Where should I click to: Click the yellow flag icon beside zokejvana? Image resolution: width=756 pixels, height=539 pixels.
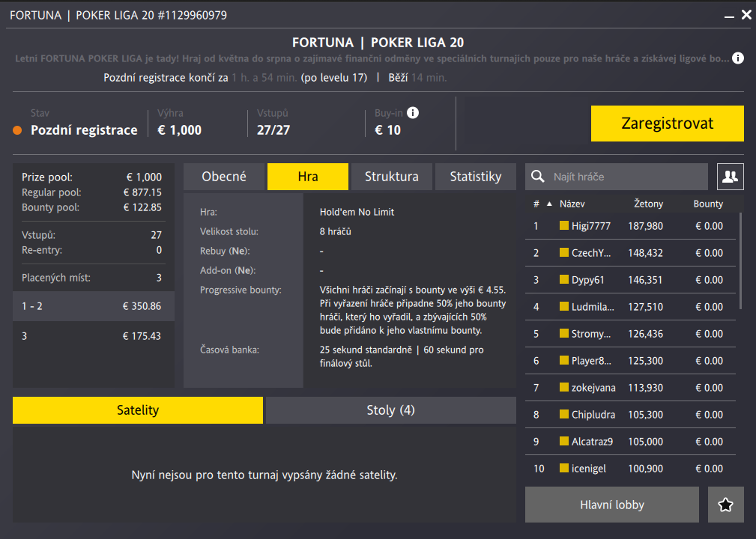click(564, 388)
